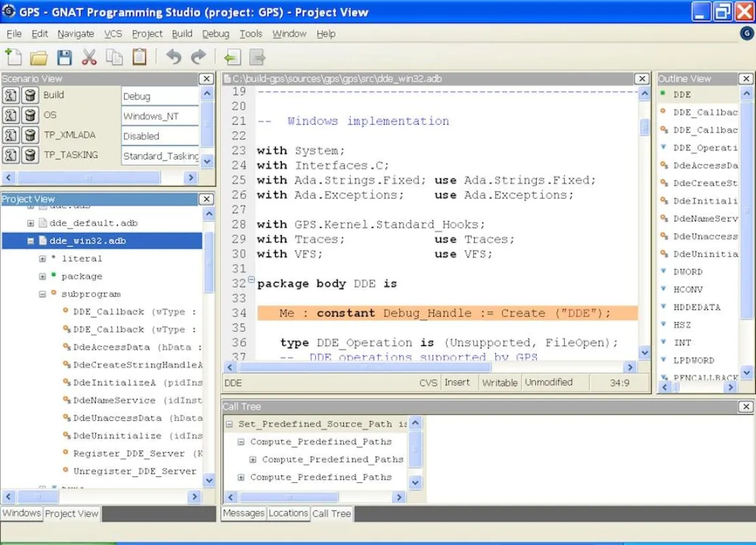Click the Writable status bar indicator
Screen dimensions: 756x545
pyautogui.click(x=499, y=382)
